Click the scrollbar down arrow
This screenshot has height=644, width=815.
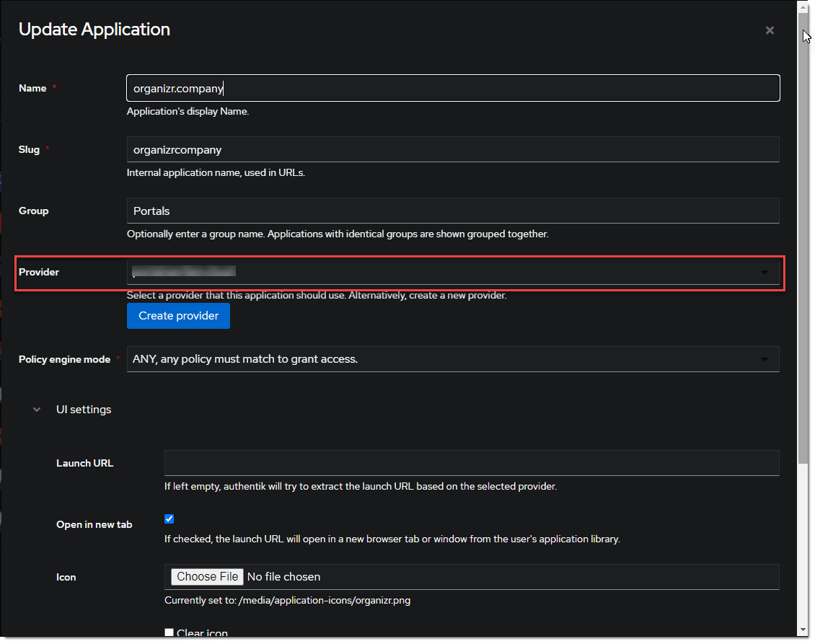pyautogui.click(x=803, y=630)
